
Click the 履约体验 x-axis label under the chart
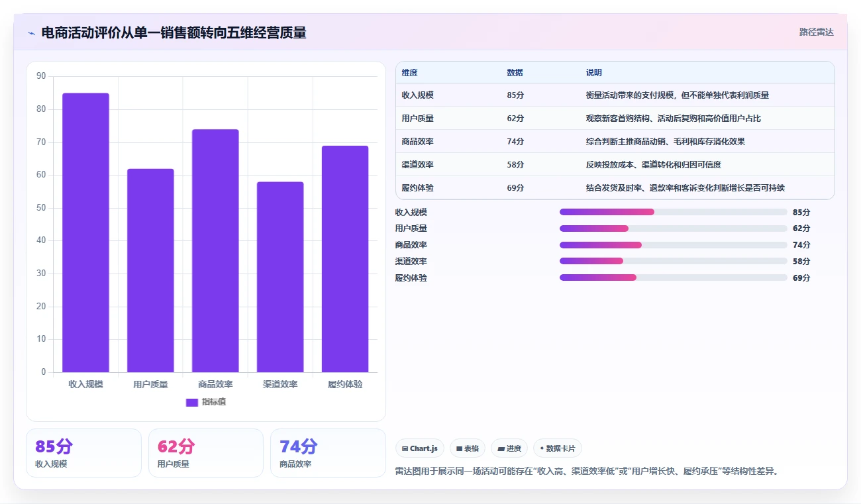pos(345,384)
